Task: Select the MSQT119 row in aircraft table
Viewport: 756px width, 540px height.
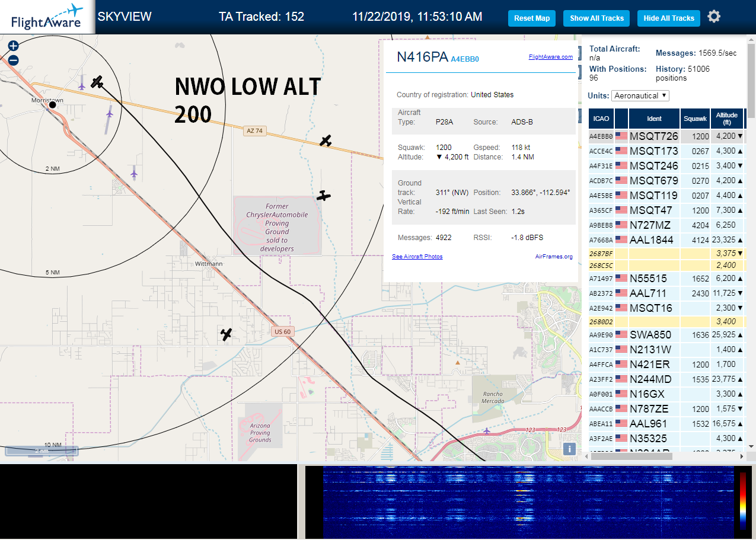Action: tap(666, 196)
